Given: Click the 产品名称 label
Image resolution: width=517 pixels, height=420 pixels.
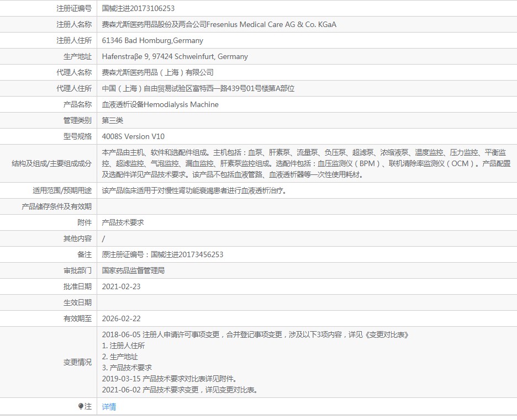Looking at the screenshot, I should point(77,104).
